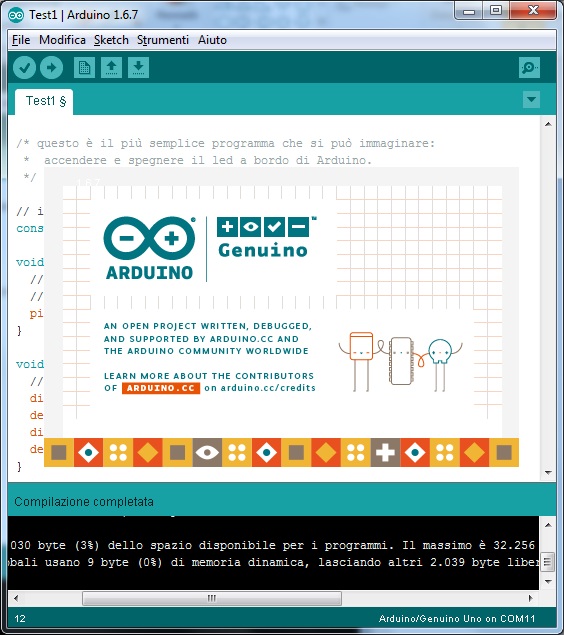564x635 pixels.
Task: Click the 'Compilazione completata' status message
Action: point(84,502)
